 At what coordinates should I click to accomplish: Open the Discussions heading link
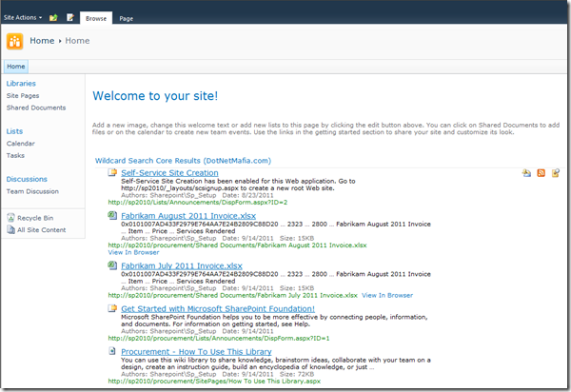(x=27, y=179)
